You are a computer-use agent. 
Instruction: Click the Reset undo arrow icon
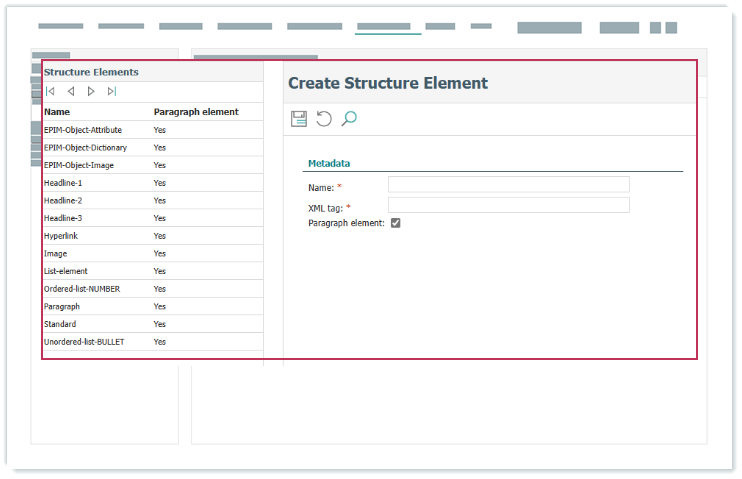324,119
